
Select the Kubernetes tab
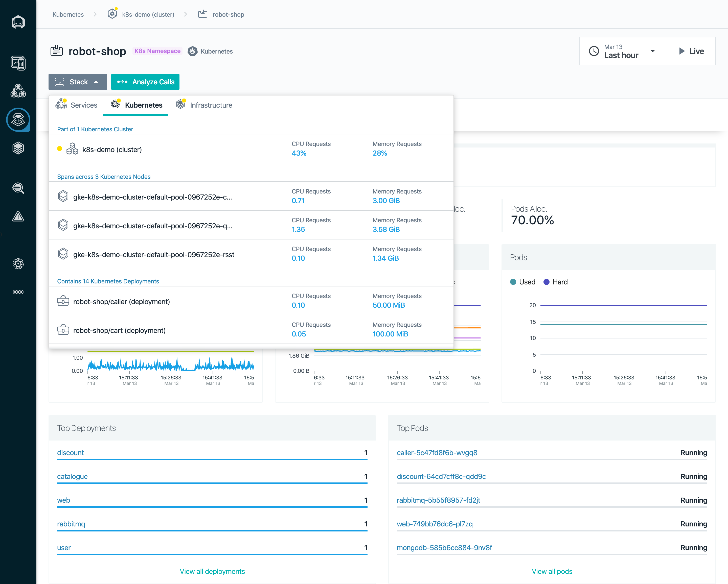(136, 105)
